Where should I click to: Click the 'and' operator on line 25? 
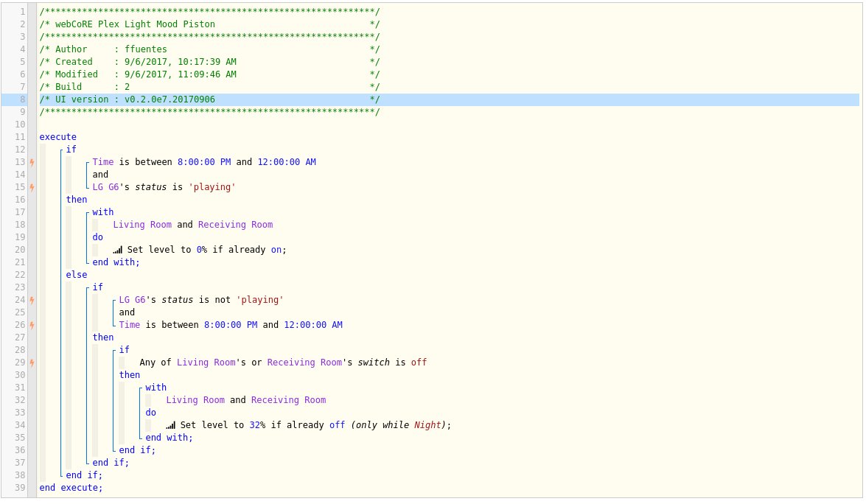click(127, 312)
